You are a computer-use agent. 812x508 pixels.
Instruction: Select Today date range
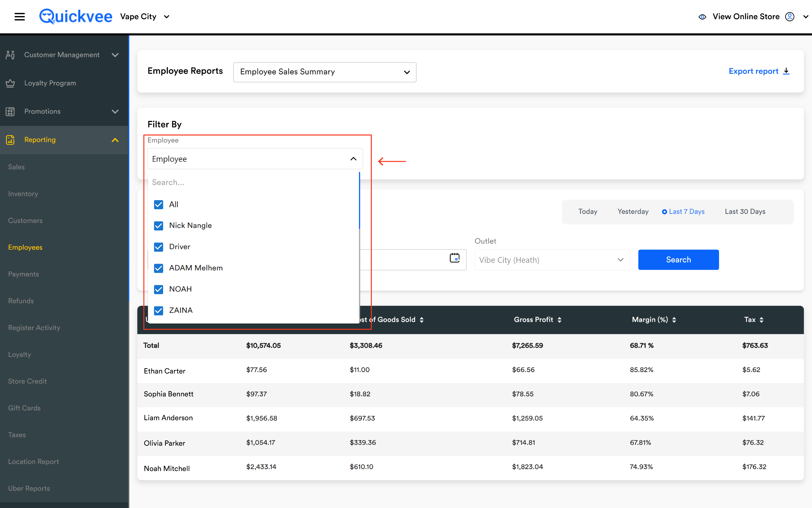pyautogui.click(x=588, y=212)
